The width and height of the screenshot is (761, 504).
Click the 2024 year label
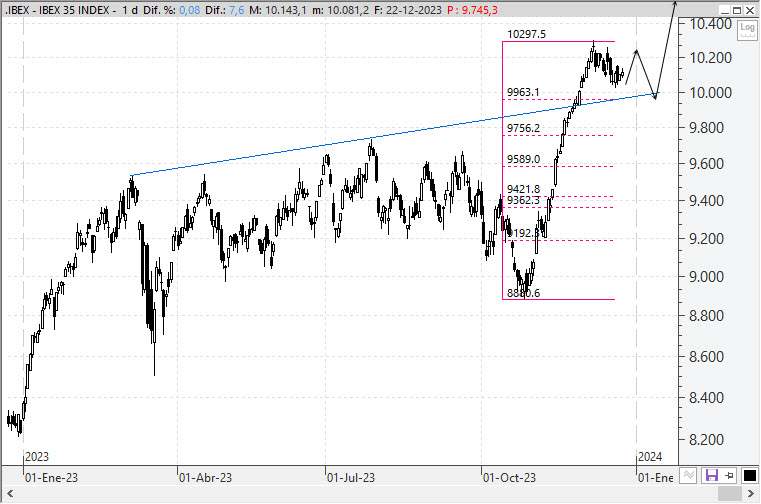pos(650,457)
